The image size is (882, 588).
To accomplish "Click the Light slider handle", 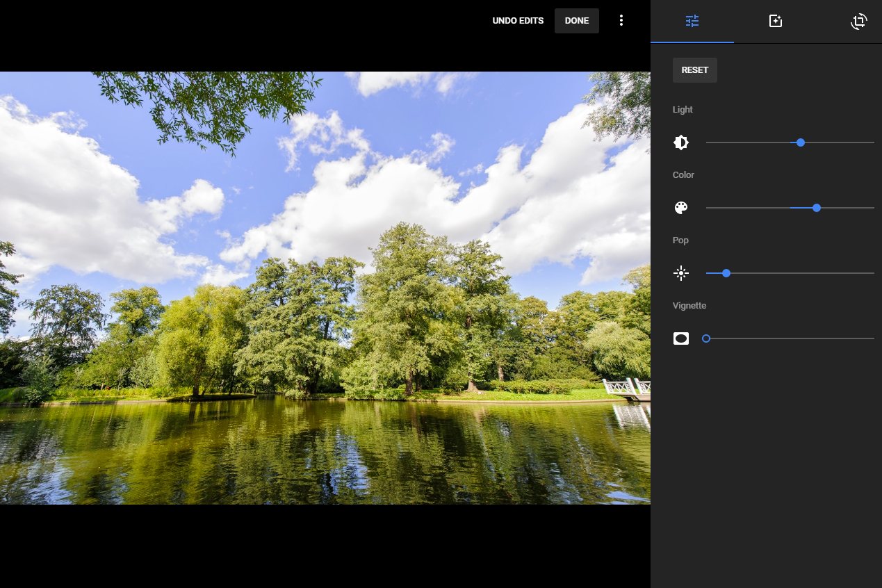I will (800, 142).
